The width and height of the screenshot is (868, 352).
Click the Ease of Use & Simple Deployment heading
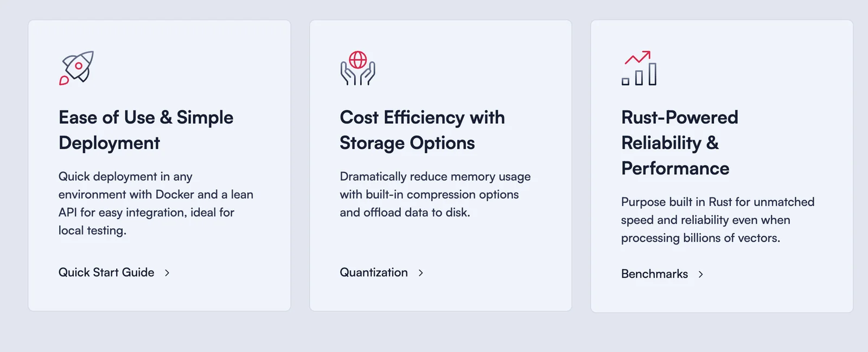click(x=146, y=130)
